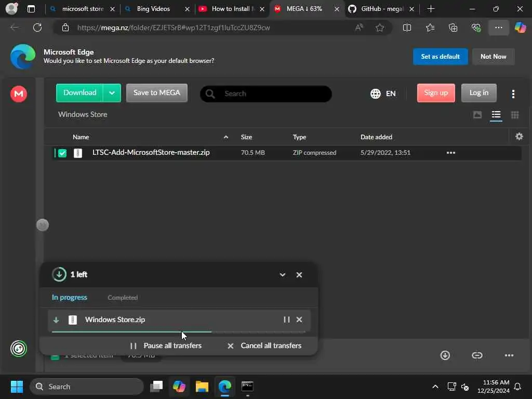Image resolution: width=532 pixels, height=399 pixels.
Task: Sort files by Type column
Action: (x=299, y=137)
